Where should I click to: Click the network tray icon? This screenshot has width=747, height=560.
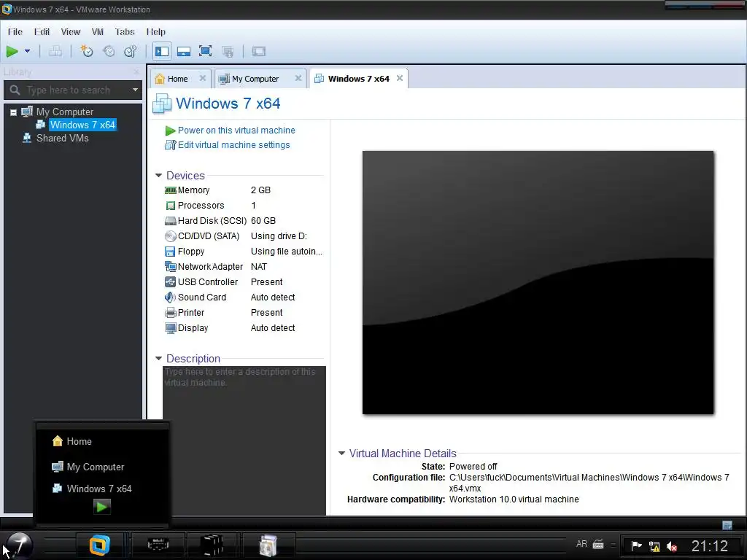click(x=654, y=546)
